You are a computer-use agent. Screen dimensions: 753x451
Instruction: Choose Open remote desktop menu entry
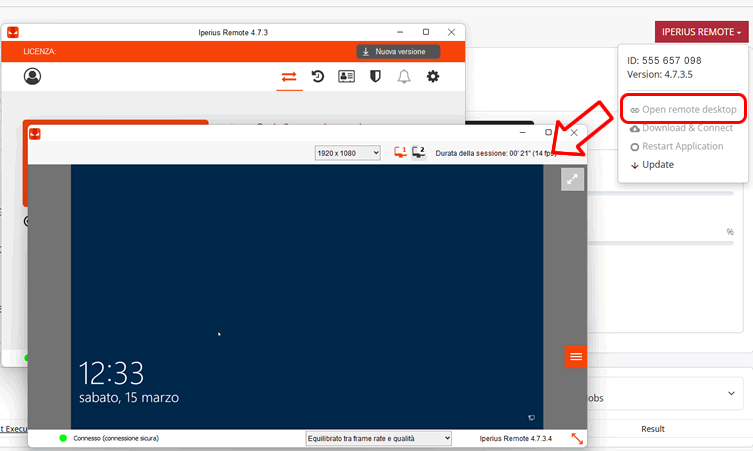coord(683,110)
